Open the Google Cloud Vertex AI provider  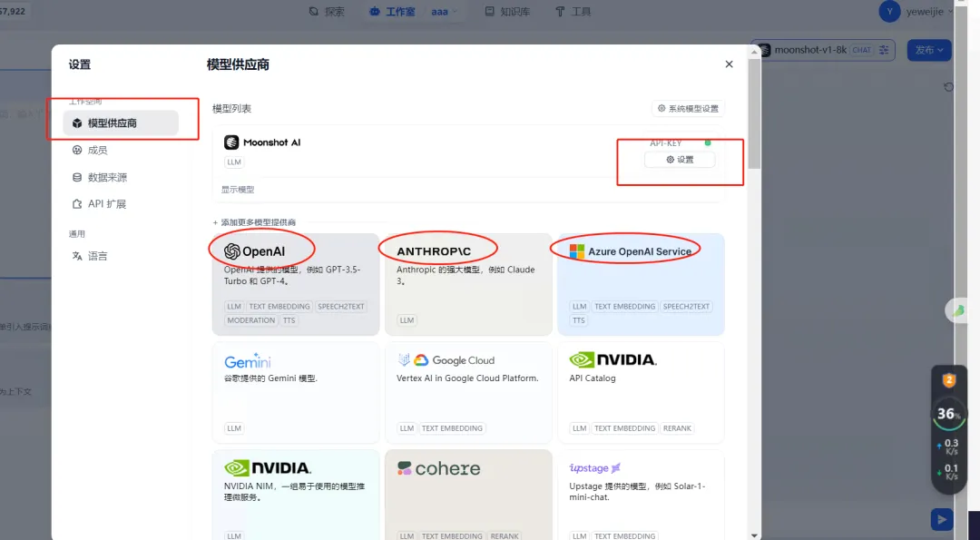[446, 360]
